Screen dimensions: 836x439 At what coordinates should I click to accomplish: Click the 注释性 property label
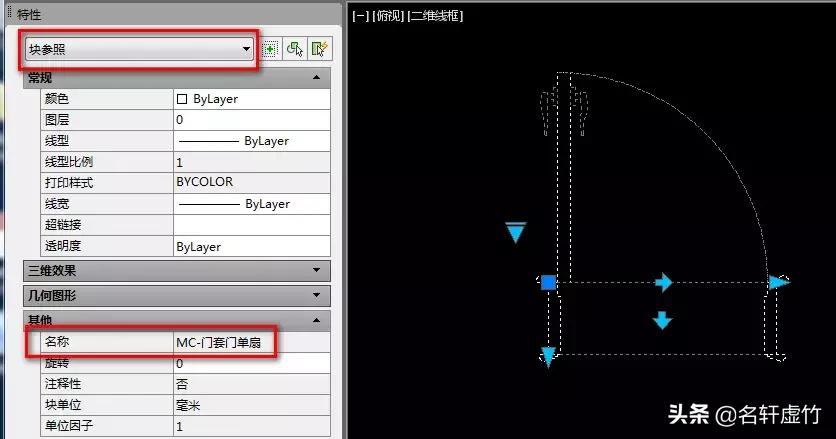click(x=63, y=384)
